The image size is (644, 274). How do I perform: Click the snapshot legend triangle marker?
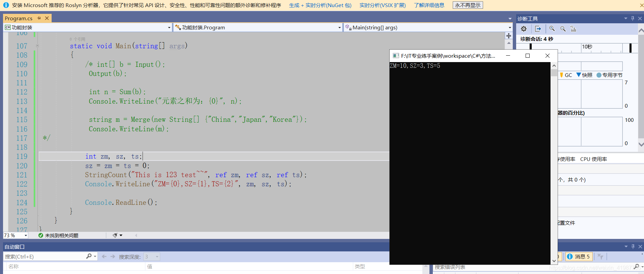click(x=579, y=75)
